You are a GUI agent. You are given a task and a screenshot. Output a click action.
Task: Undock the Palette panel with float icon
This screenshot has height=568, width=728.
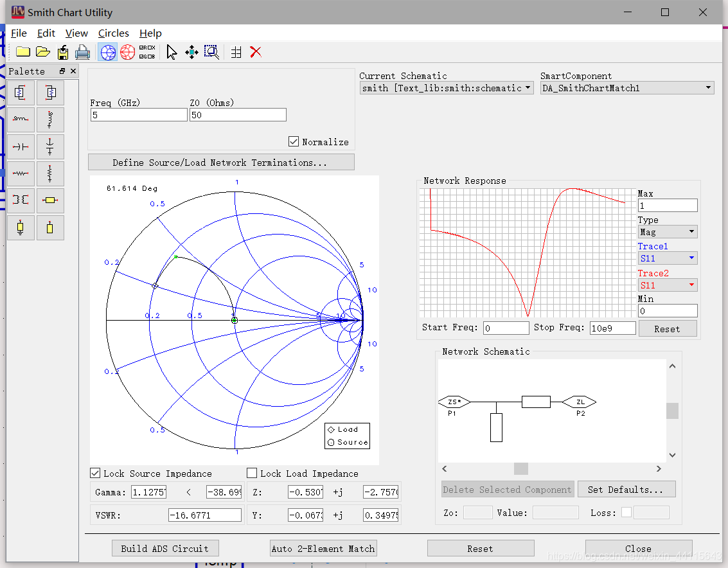62,71
